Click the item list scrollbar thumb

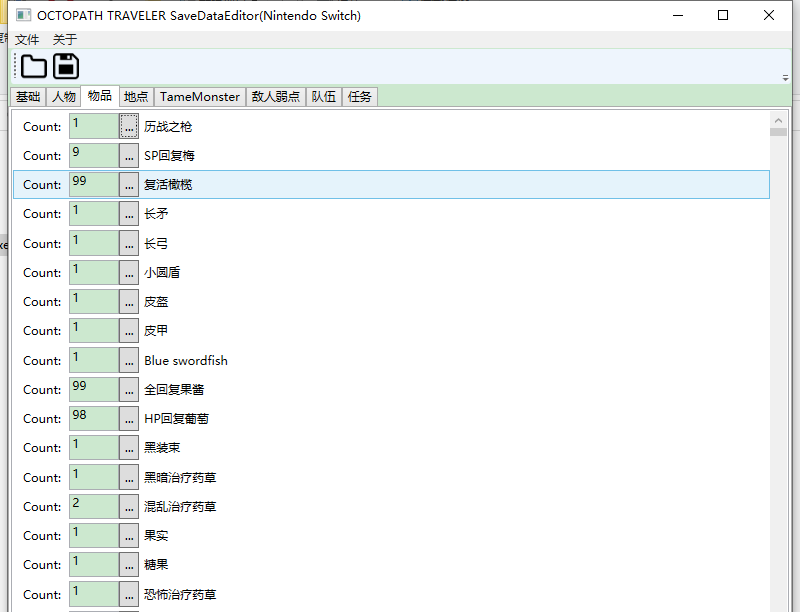click(x=778, y=132)
